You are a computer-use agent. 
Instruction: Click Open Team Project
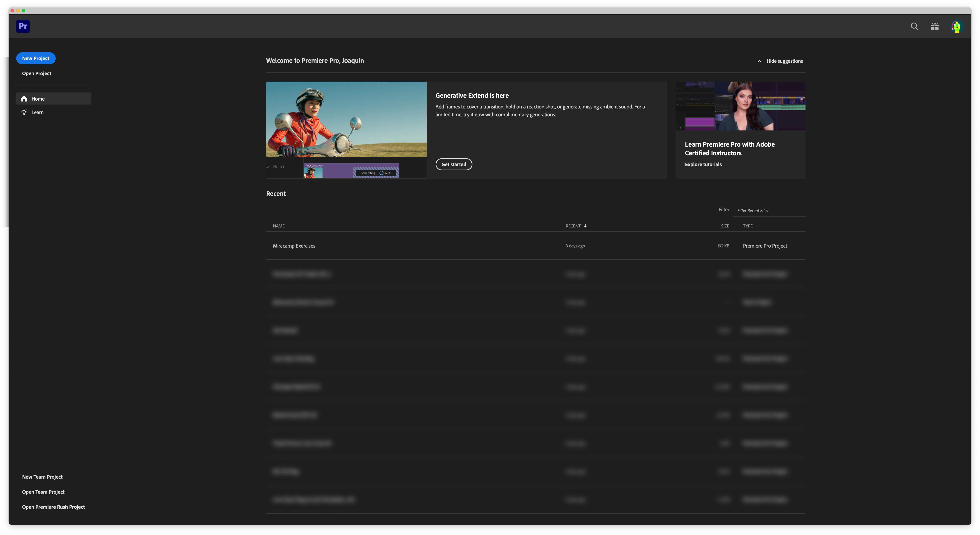(x=43, y=492)
